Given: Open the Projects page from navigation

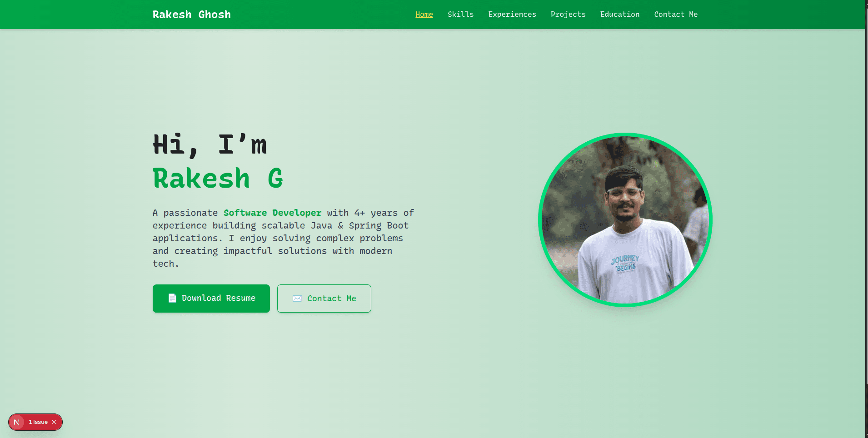Looking at the screenshot, I should pos(568,14).
